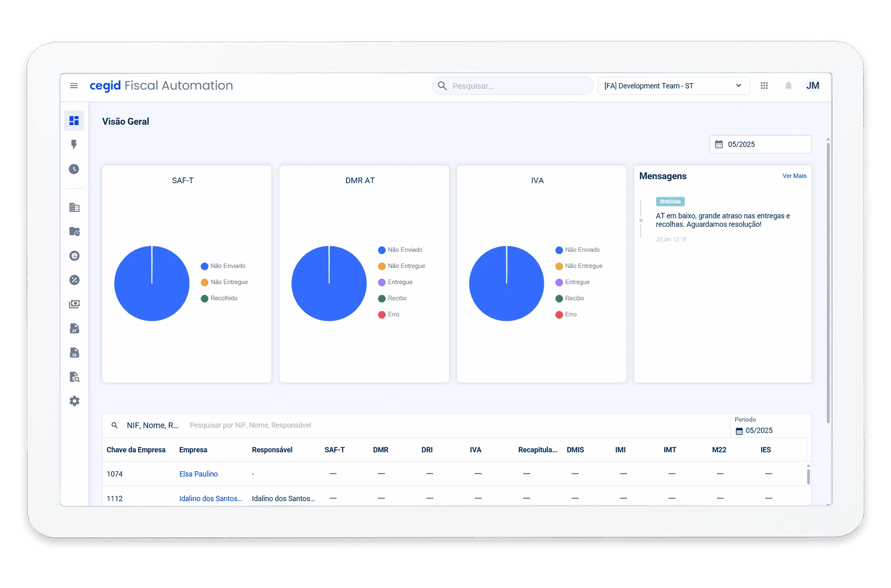Open the 05/2025 period picker

tap(760, 144)
